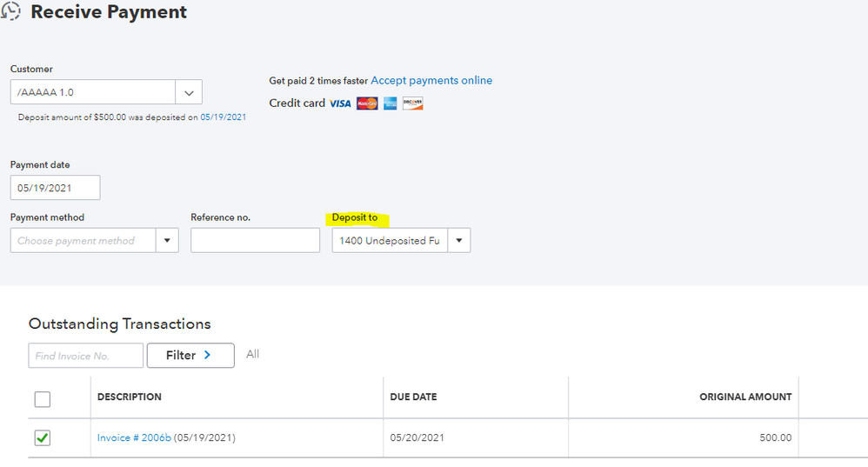Click the Customer field /AAAAA 1.0
Image resolution: width=868 pixels, height=467 pixels.
93,92
